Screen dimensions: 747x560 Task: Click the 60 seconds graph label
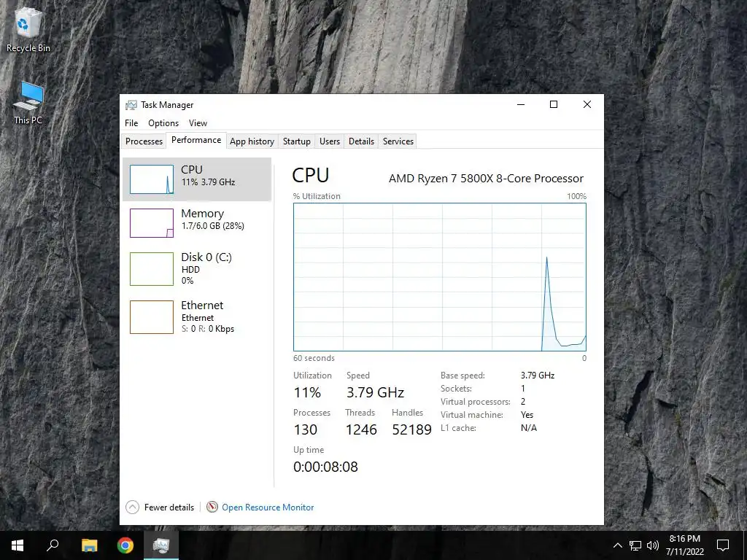314,358
